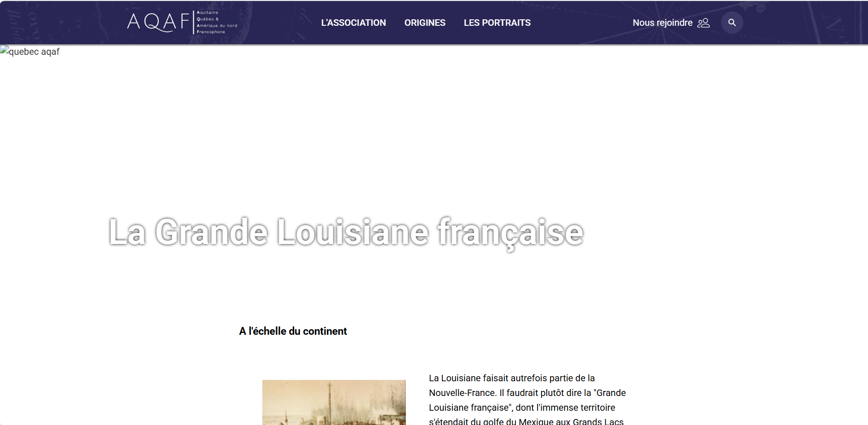The height and width of the screenshot is (425, 868).
Task: Open the L'ASSOCIATION menu
Action: [x=353, y=23]
